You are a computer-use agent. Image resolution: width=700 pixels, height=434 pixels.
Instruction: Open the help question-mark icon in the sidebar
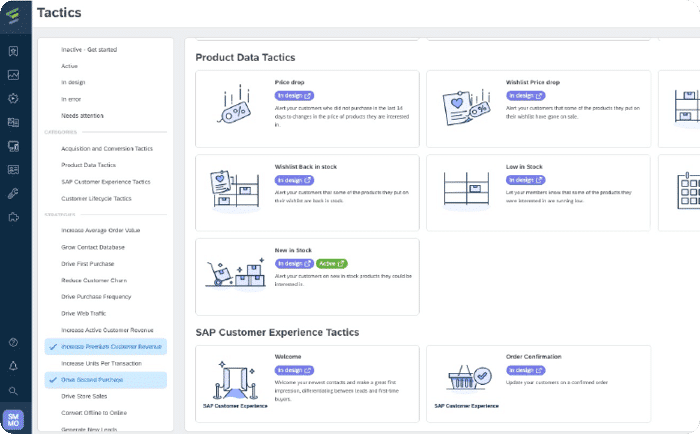[13, 342]
